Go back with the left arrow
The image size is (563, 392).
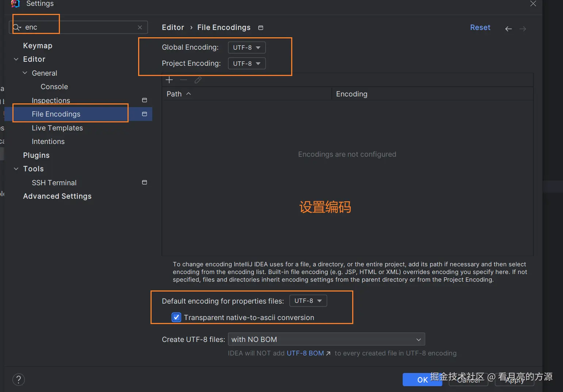(508, 29)
